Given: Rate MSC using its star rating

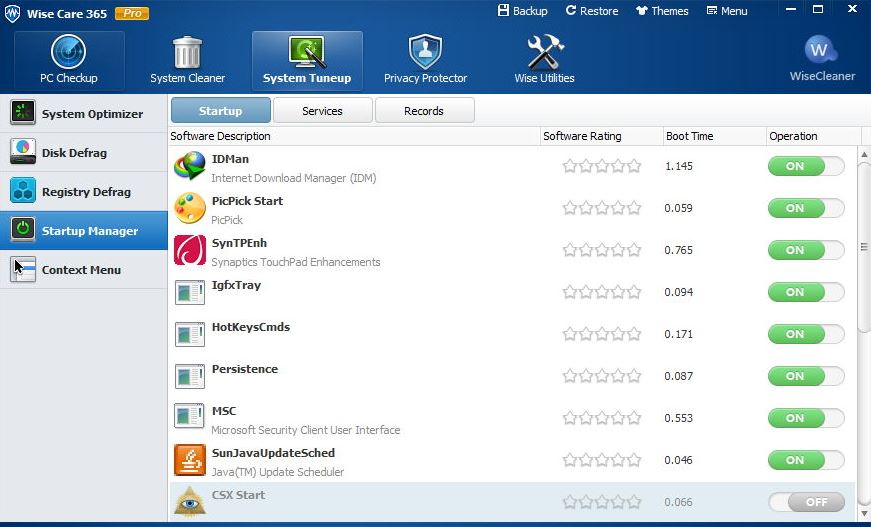Looking at the screenshot, I should [602, 418].
